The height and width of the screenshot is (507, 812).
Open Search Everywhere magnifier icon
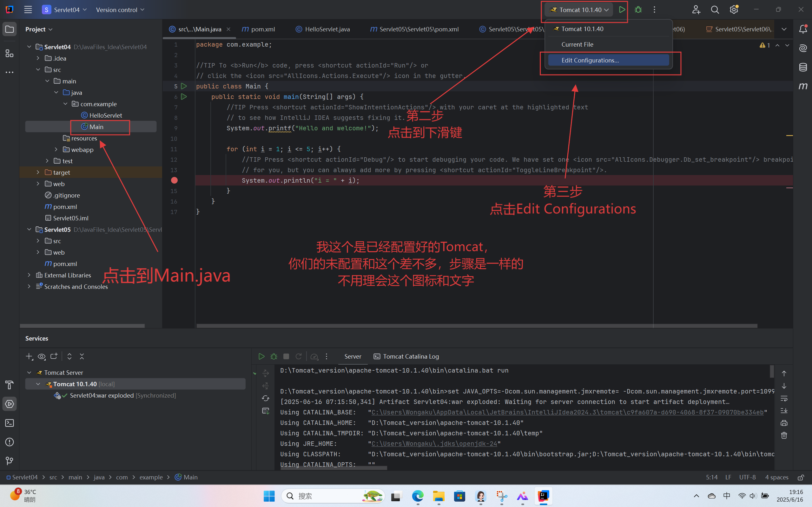[x=715, y=10]
